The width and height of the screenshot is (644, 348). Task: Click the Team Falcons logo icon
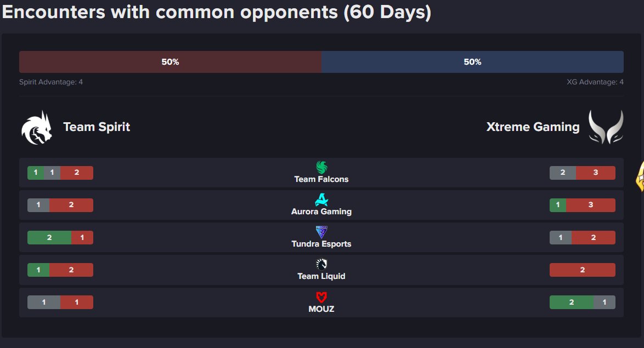point(321,167)
